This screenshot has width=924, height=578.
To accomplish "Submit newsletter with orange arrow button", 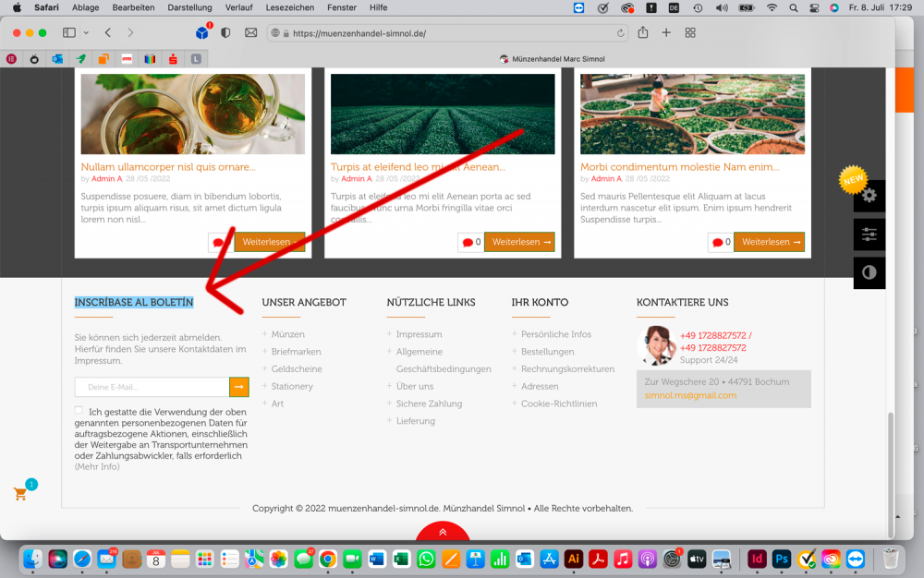I will click(x=239, y=387).
